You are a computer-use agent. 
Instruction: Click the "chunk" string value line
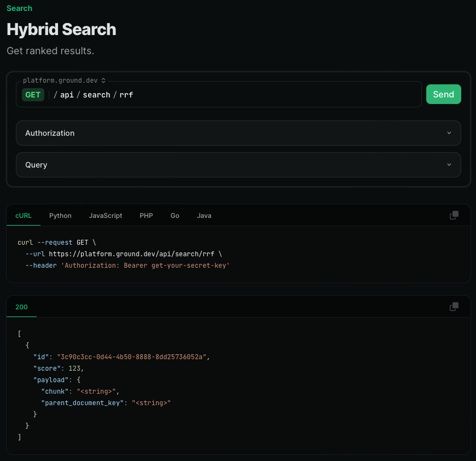click(80, 391)
